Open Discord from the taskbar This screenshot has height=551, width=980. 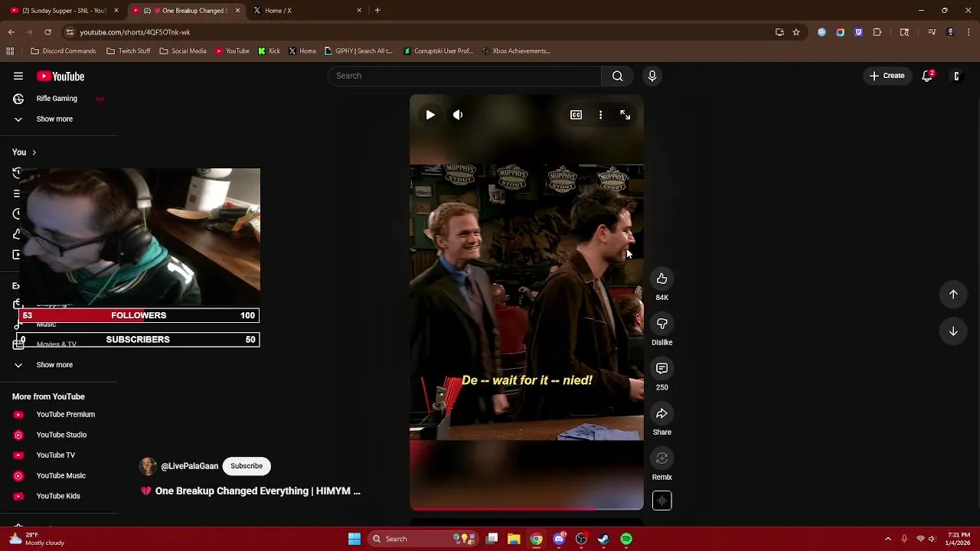coord(559,539)
